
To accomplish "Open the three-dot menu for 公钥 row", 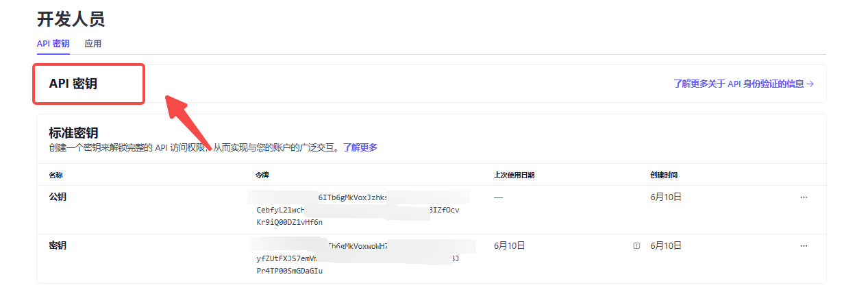I will [804, 197].
